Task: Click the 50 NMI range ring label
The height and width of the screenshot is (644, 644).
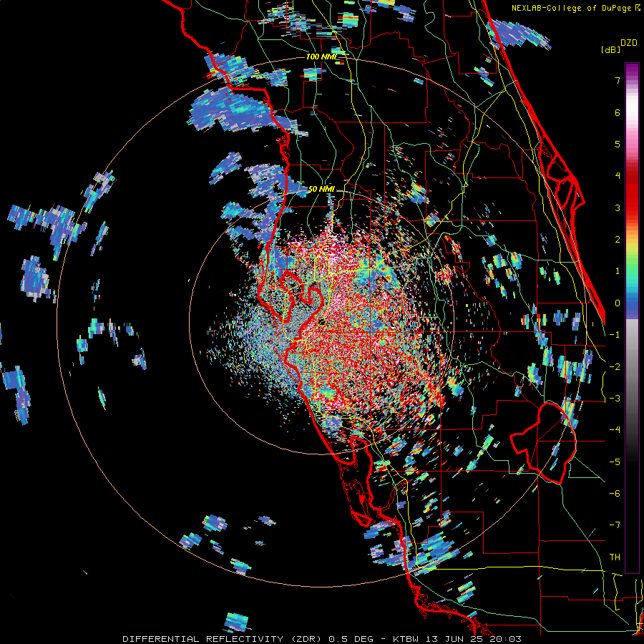Action: point(321,189)
